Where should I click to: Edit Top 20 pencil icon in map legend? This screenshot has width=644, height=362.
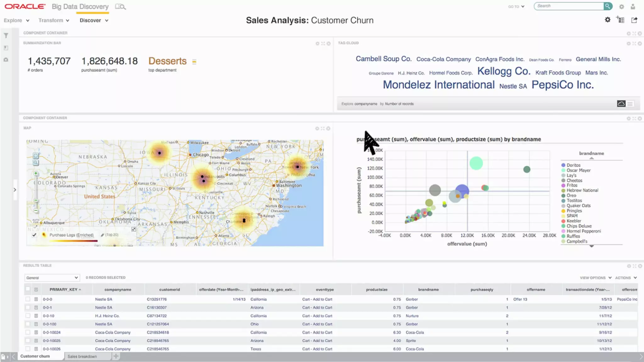(103, 235)
